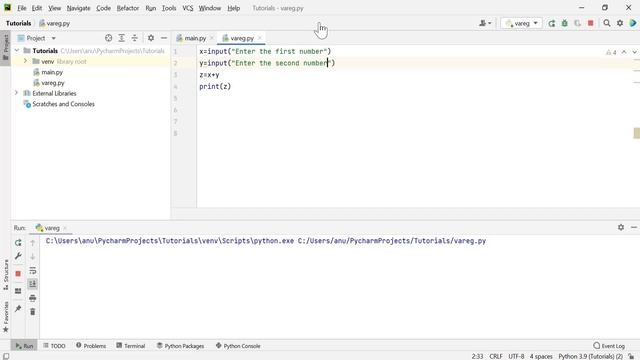This screenshot has height=360, width=640.
Task: Click CRLF line separator in status bar
Action: tap(496, 356)
